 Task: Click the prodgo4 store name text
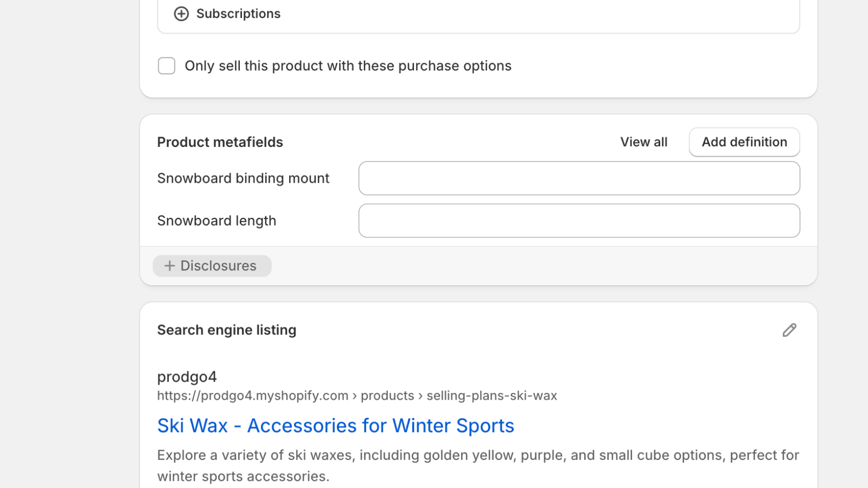(x=187, y=377)
